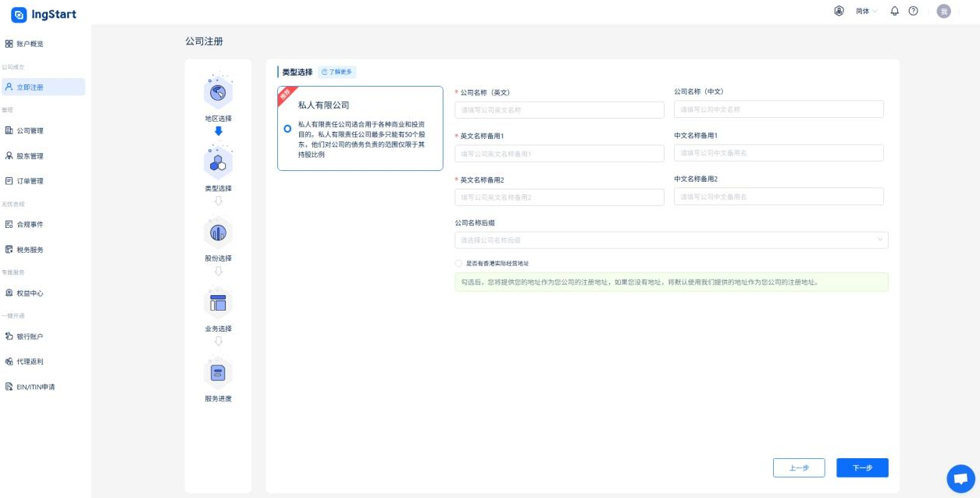The width and height of the screenshot is (980, 498).
Task: Open 税务服务 in sidebar
Action: pos(43,250)
